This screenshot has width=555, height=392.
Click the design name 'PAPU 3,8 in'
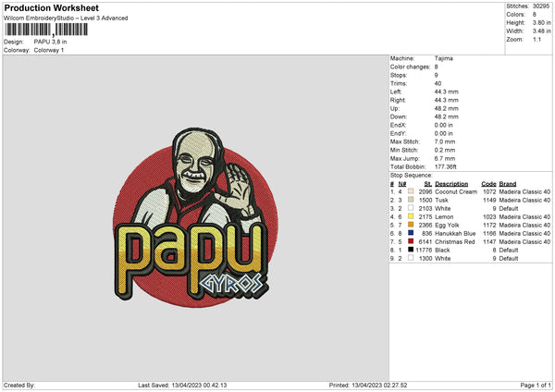50,42
